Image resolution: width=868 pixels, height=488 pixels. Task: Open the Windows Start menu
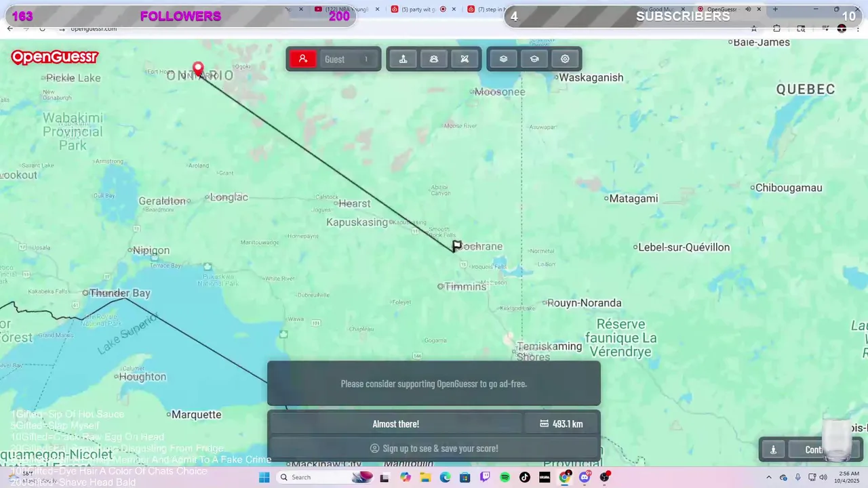(x=264, y=477)
